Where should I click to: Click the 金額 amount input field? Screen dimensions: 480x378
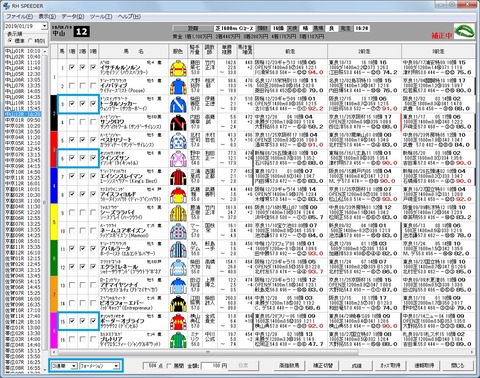tap(211, 366)
